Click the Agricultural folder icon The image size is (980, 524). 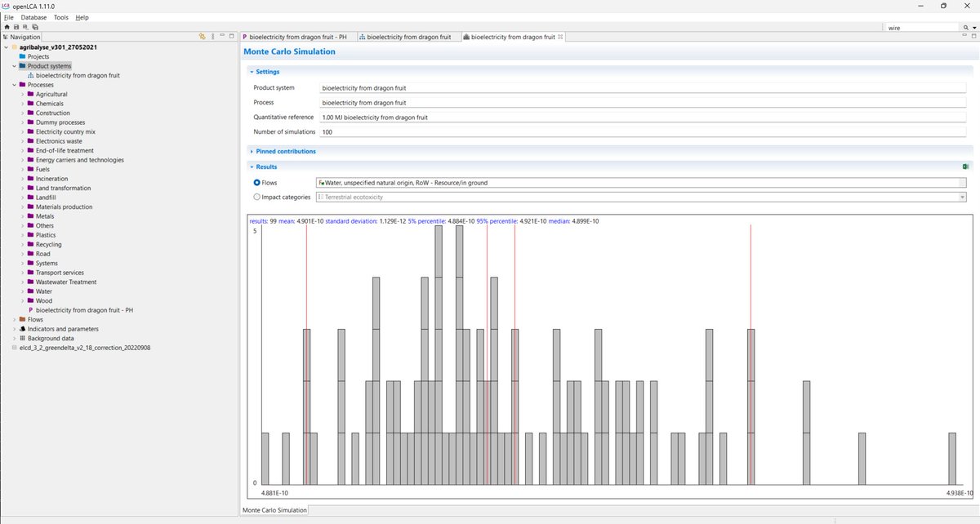tap(31, 94)
